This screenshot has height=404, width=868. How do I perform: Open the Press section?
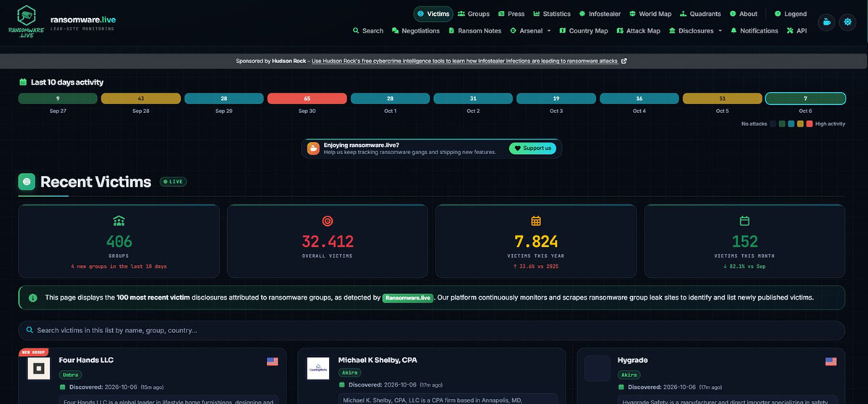(x=511, y=14)
